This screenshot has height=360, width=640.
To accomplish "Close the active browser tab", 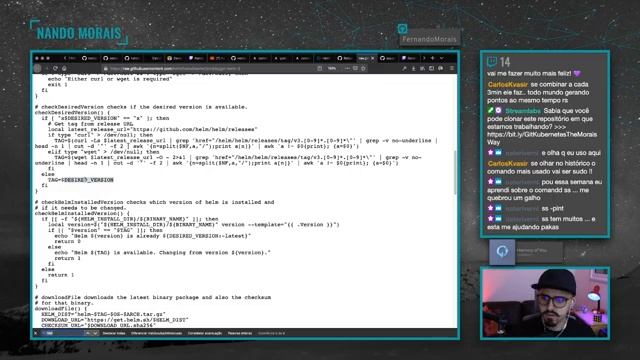I will [373, 58].
